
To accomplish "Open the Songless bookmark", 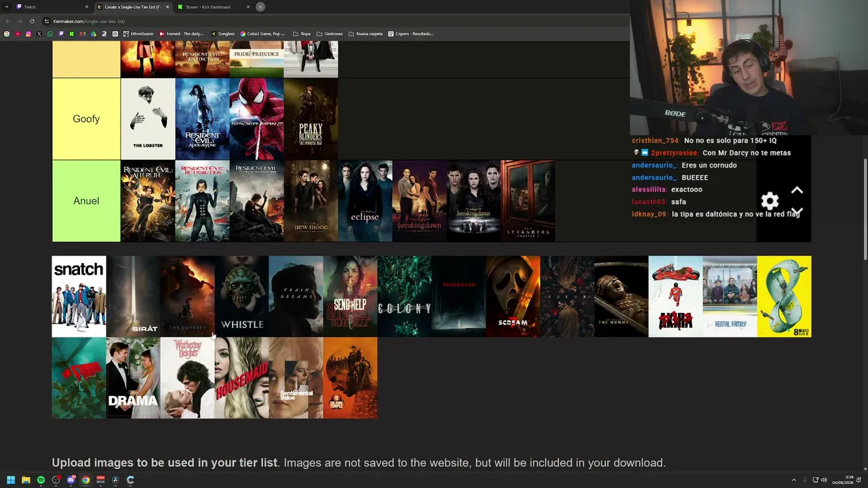I will click(x=222, y=34).
